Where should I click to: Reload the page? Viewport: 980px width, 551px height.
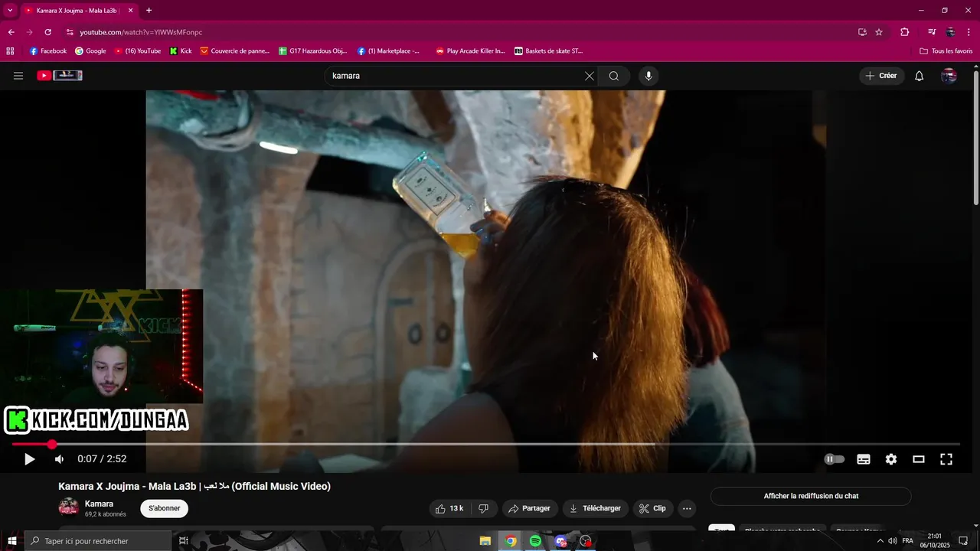coord(47,32)
